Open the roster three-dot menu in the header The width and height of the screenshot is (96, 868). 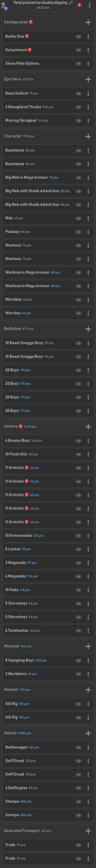(x=89, y=5)
